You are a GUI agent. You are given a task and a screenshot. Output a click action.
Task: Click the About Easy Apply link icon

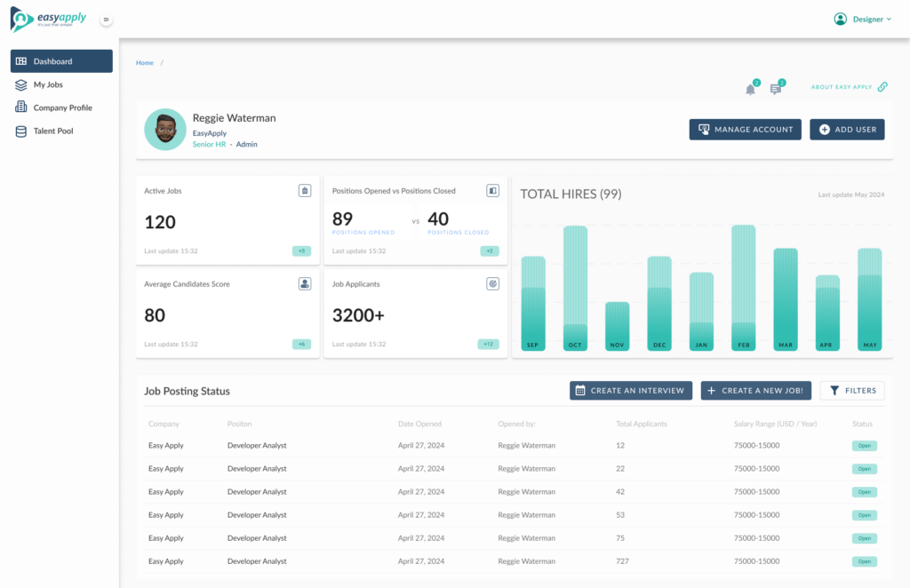(x=882, y=87)
